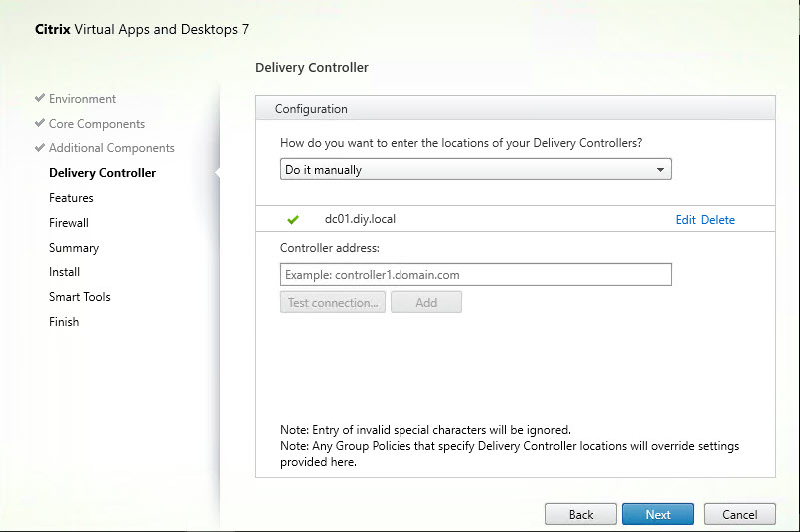
Task: Jump to the Features step
Action: click(x=71, y=198)
